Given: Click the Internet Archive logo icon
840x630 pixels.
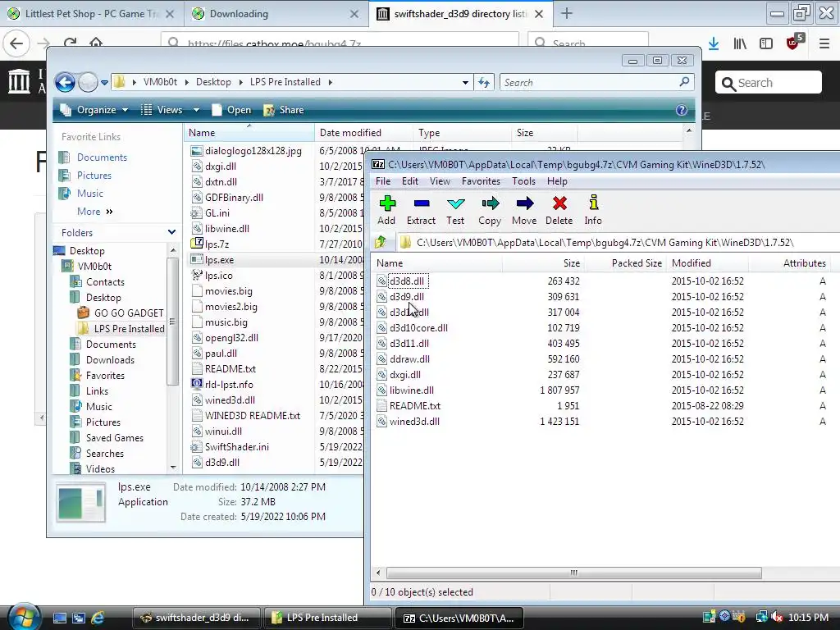Looking at the screenshot, I should tap(20, 81).
